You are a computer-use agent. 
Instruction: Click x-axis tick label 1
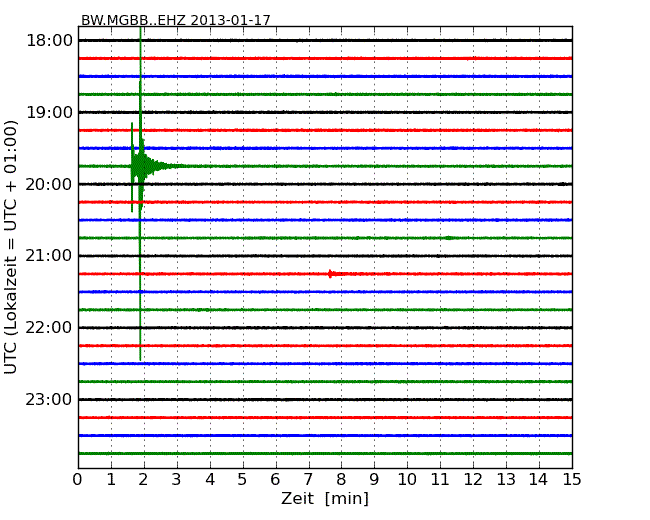click(x=111, y=480)
